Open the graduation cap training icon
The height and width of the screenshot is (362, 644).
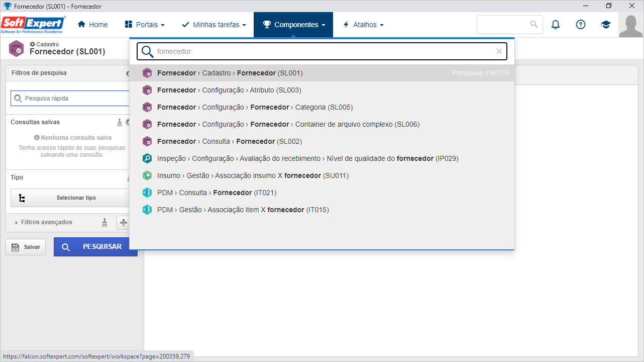(x=606, y=25)
